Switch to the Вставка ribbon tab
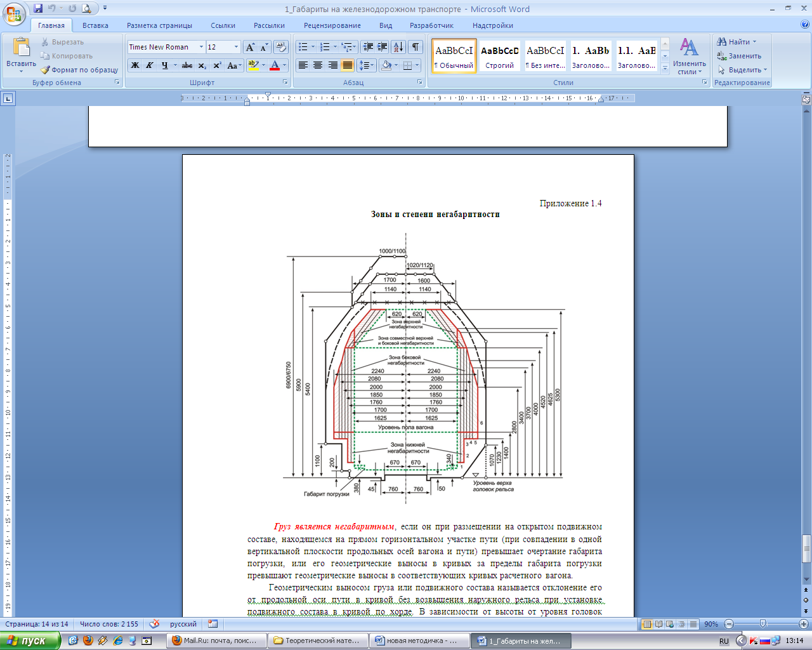 (95, 25)
